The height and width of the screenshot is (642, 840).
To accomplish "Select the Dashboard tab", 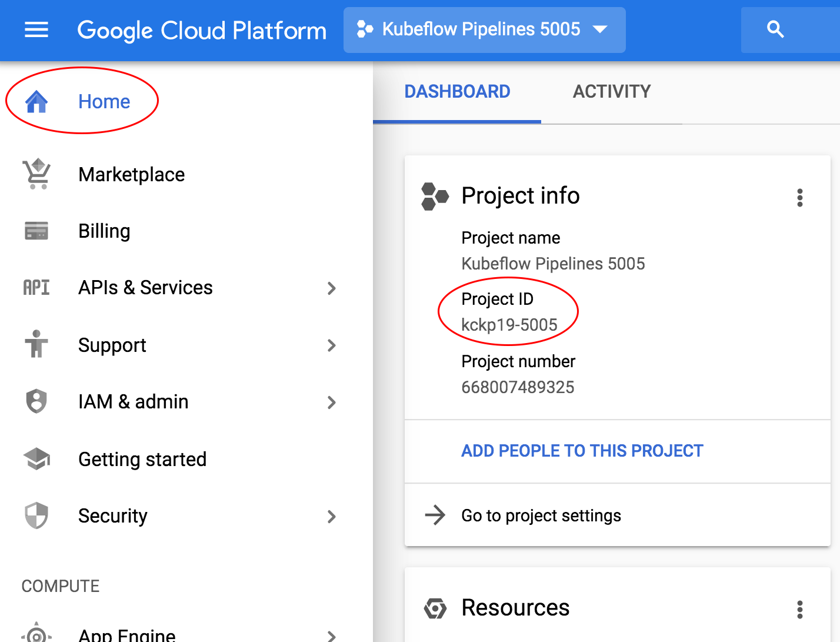I will tap(457, 92).
